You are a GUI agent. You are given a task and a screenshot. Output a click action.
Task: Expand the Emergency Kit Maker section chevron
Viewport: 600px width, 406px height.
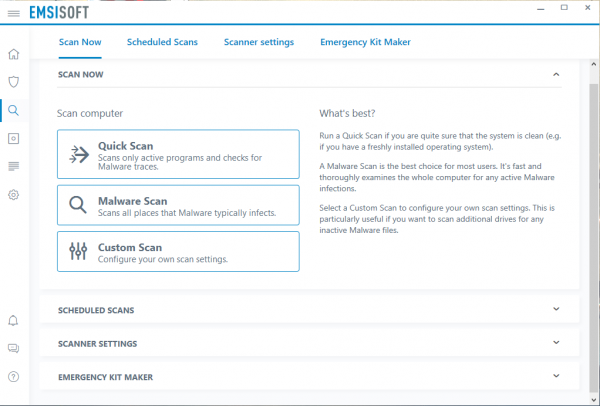click(556, 376)
